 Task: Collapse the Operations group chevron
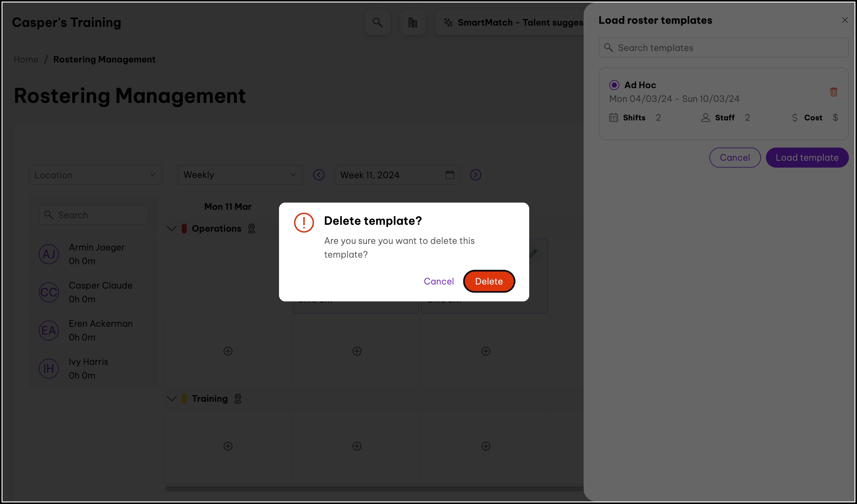tap(172, 228)
